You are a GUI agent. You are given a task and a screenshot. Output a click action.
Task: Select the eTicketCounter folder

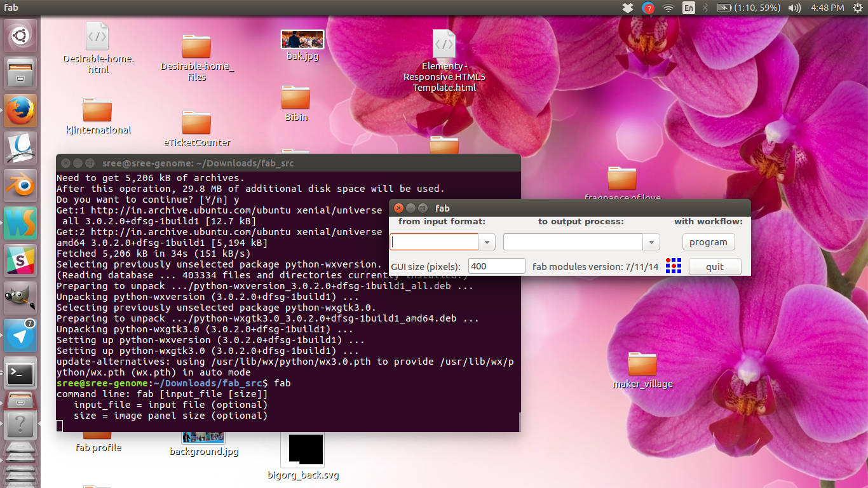click(x=197, y=128)
